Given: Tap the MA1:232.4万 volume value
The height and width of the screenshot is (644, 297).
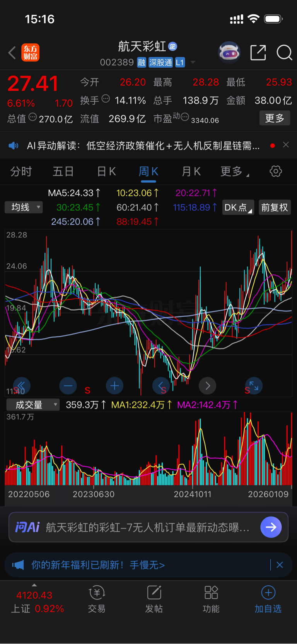Looking at the screenshot, I should [142, 405].
